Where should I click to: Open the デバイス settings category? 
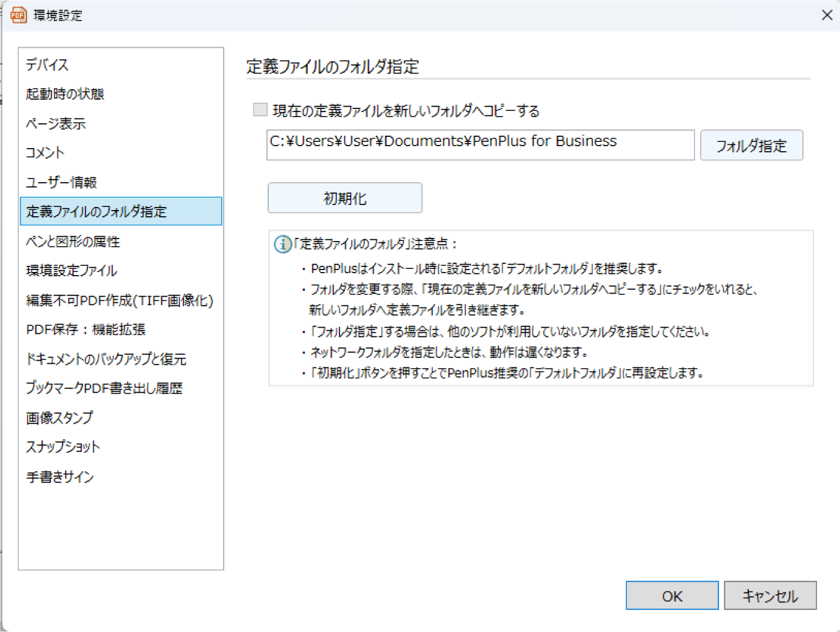[47, 64]
